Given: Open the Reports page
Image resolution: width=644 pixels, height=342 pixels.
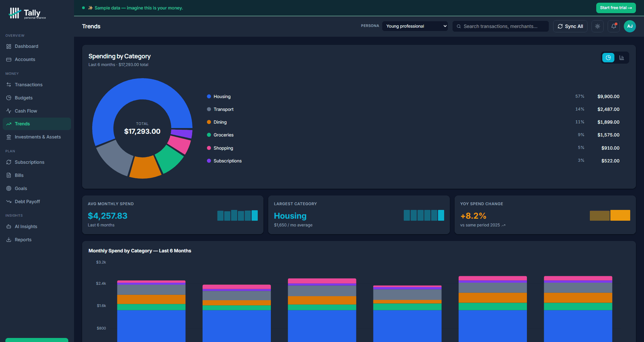Looking at the screenshot, I should coord(37,240).
